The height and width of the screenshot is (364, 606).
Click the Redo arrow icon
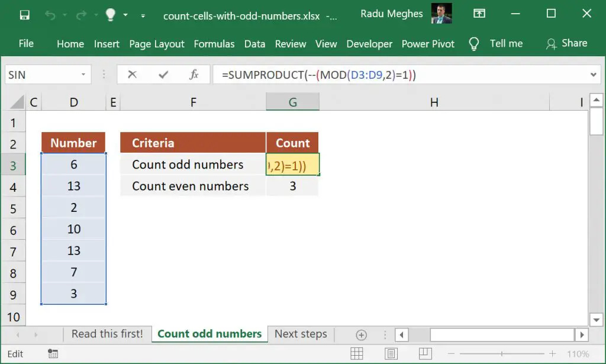80,14
